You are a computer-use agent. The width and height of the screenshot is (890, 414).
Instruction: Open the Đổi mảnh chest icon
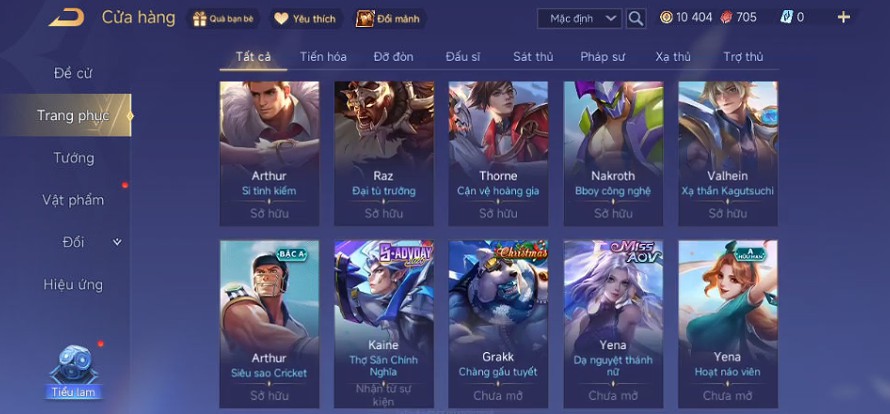click(x=364, y=19)
